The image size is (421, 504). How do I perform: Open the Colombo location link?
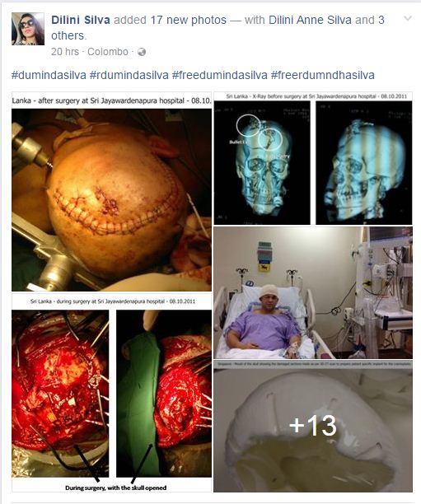point(108,51)
